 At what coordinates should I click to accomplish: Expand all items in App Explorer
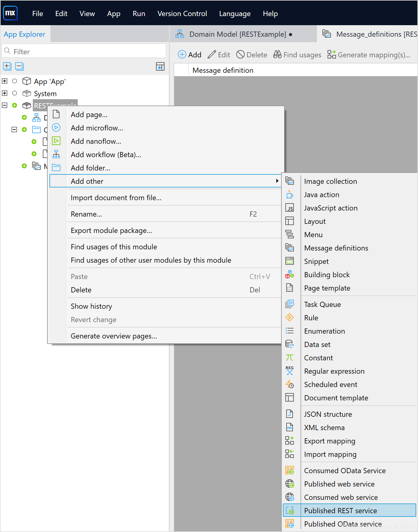[7, 66]
